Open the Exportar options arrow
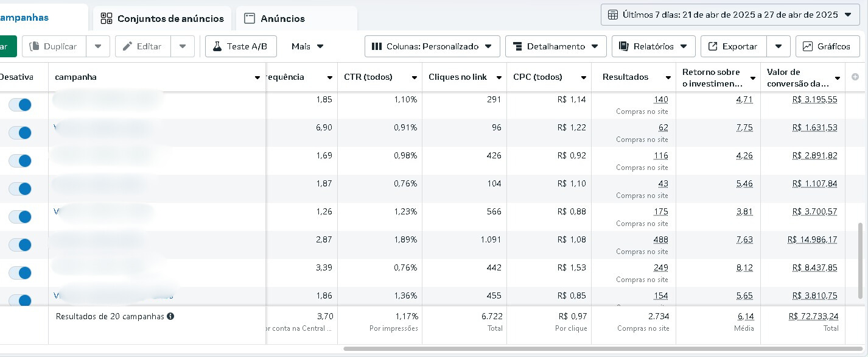 pyautogui.click(x=778, y=46)
